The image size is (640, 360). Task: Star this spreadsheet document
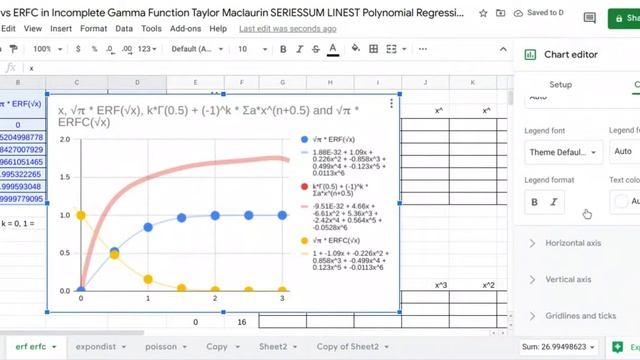(x=483, y=13)
